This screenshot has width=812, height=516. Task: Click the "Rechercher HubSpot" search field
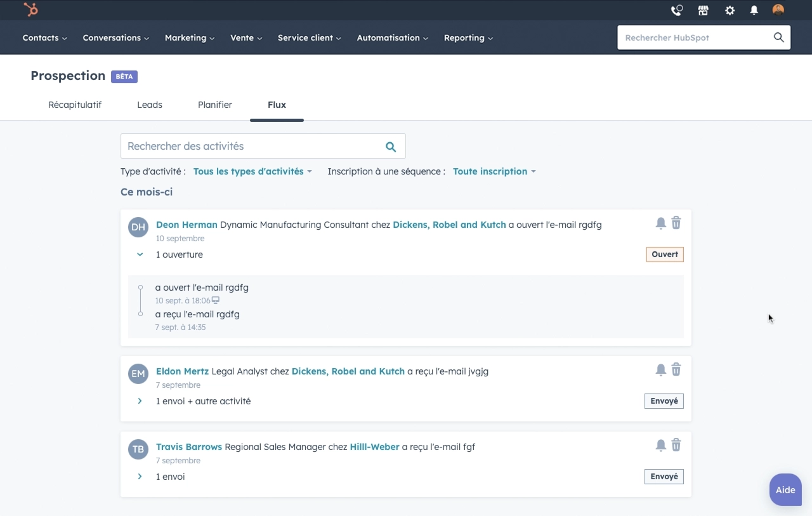coord(695,37)
